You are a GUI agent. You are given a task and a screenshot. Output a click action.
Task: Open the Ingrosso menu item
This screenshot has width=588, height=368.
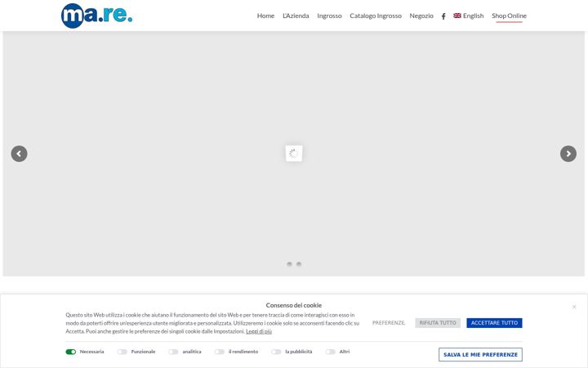(329, 16)
